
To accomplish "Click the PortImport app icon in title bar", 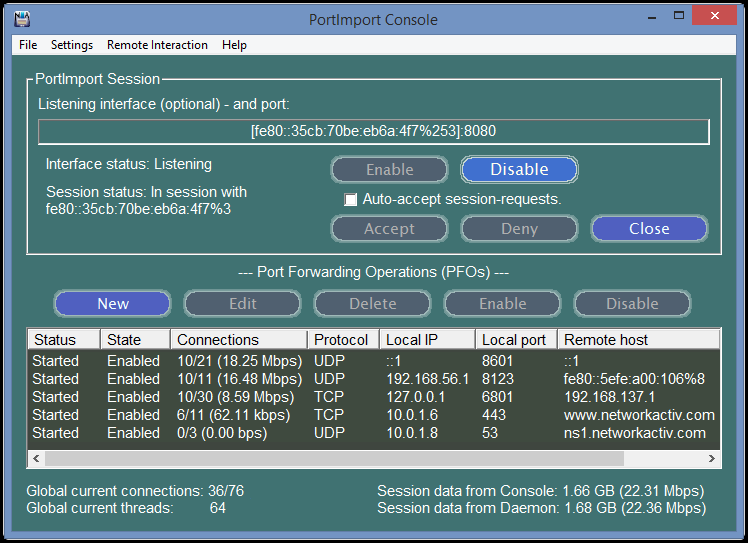I will coord(20,17).
